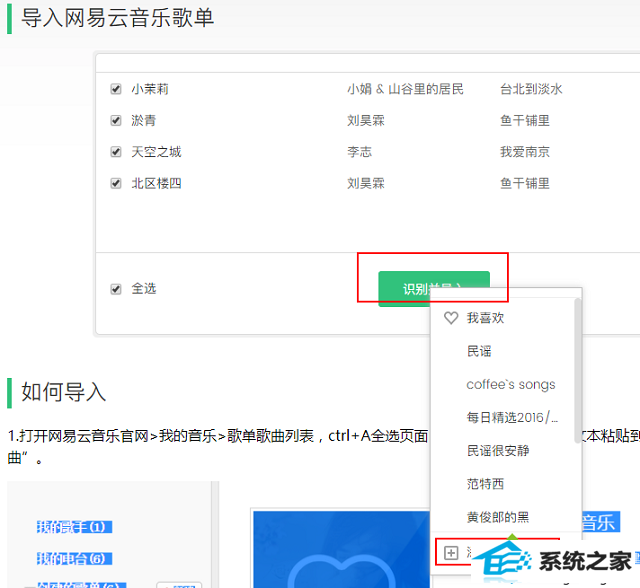This screenshot has height=588, width=640.
Task: Click the 导入网易云音乐歌单 heading
Action: pos(118,18)
